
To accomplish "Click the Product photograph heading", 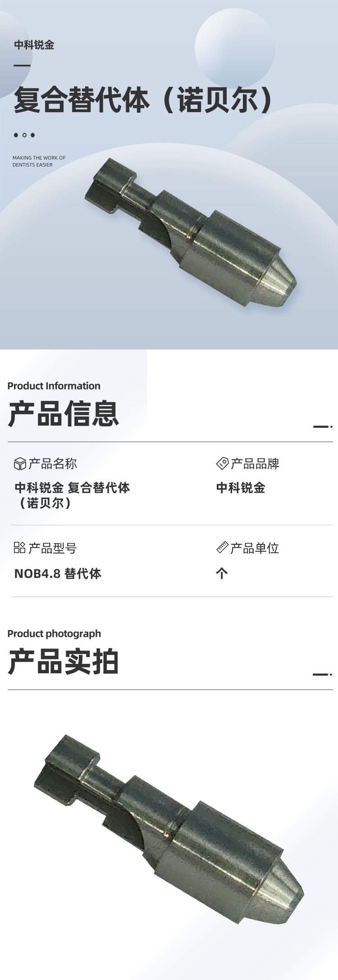I will [54, 634].
